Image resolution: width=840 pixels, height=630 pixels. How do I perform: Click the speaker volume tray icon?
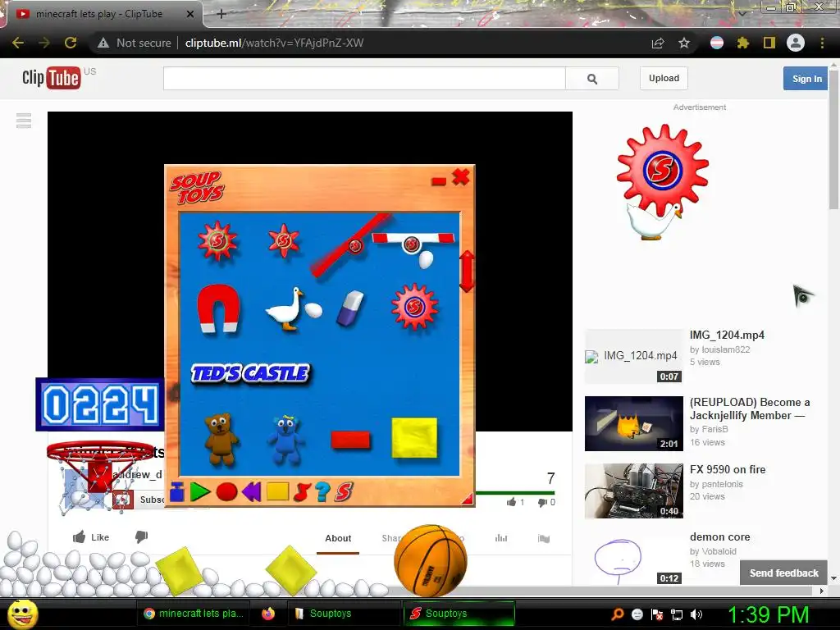tap(696, 614)
